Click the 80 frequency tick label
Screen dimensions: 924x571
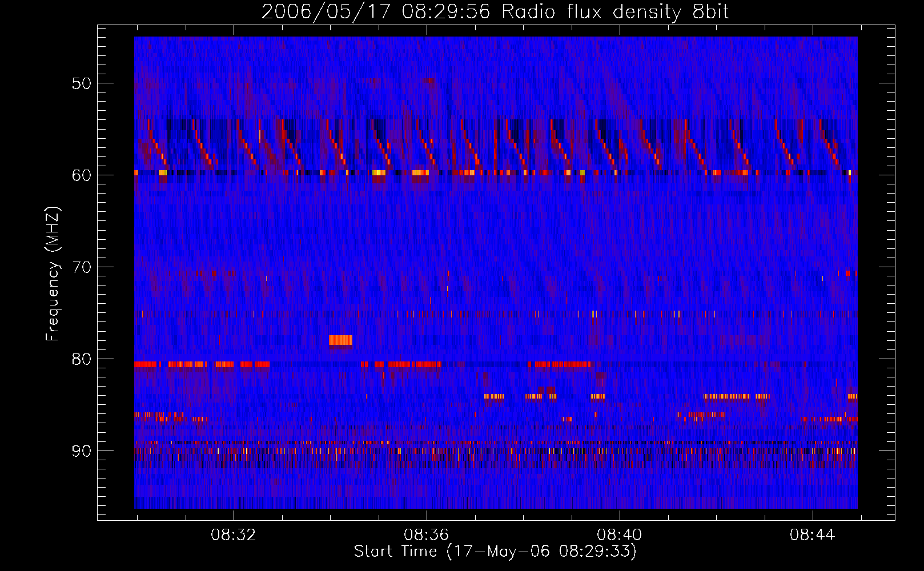tap(81, 359)
